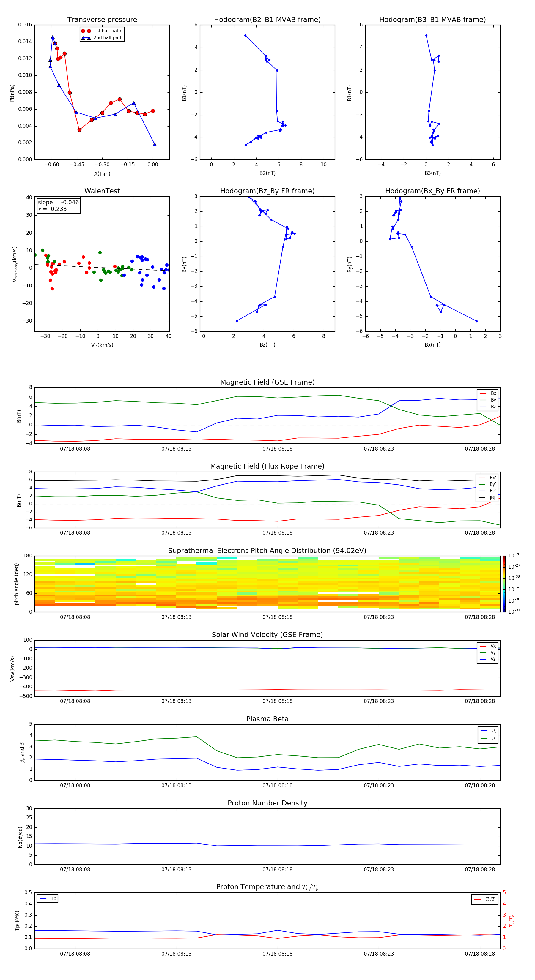Click 'Proton Temperature and Te/Tp' title
Image resolution: width=535 pixels, height=980 pixels.
267,887
